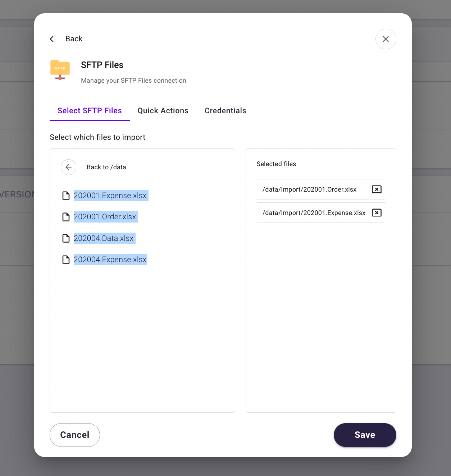Click file icon beside 202001.Expense.xlsx
Viewport: 451px width, 476px height.
pyautogui.click(x=66, y=196)
